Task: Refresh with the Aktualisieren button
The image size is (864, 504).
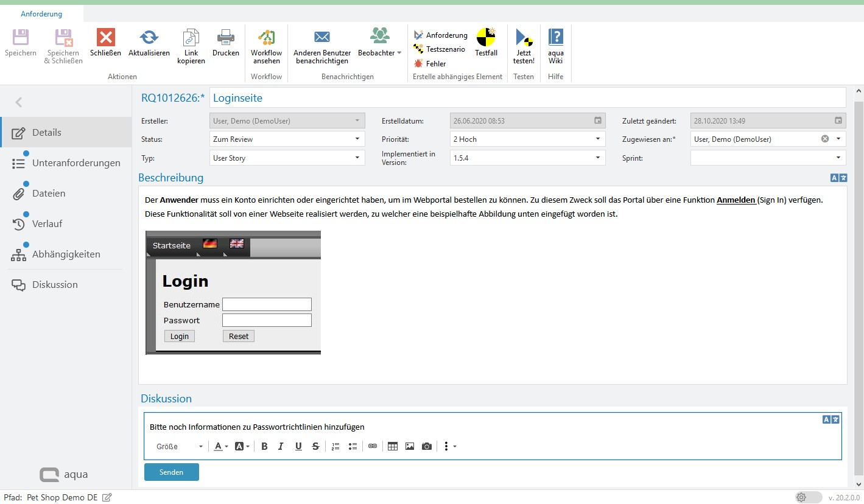Action: pyautogui.click(x=149, y=38)
